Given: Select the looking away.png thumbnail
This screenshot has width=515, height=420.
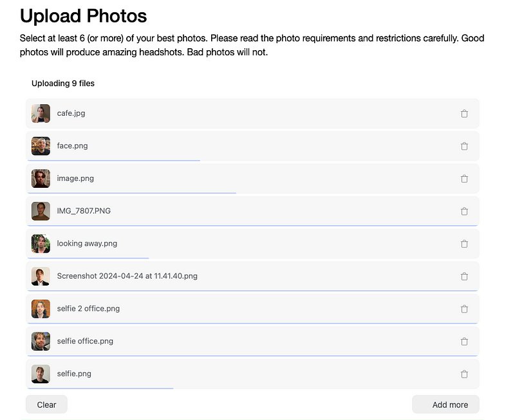Looking at the screenshot, I should [41, 244].
